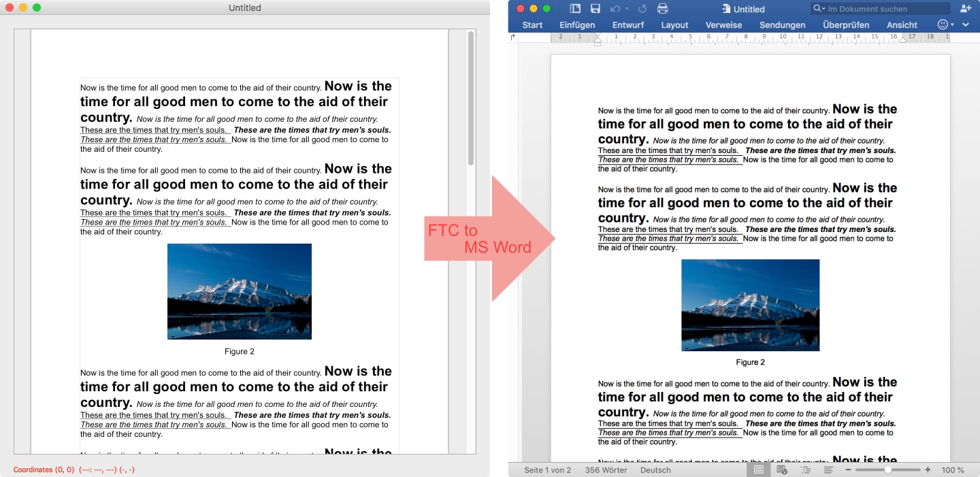Switch to the Start ribbon tab
This screenshot has height=477, width=980.
[x=532, y=25]
